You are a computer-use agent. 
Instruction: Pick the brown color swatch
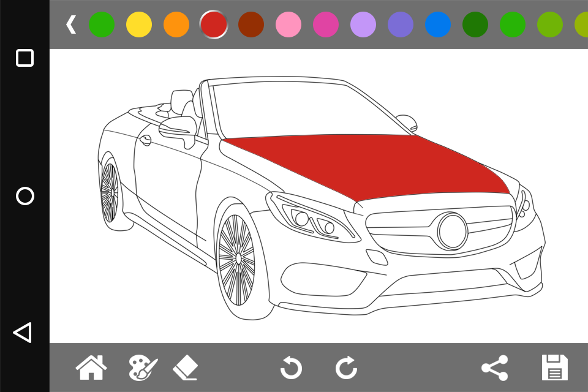pyautogui.click(x=251, y=24)
